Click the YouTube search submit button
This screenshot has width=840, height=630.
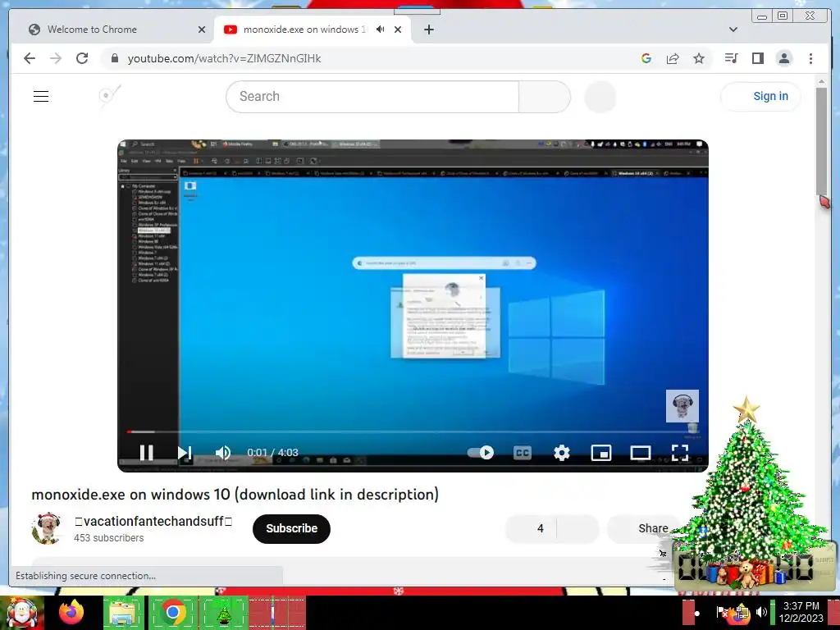545,97
